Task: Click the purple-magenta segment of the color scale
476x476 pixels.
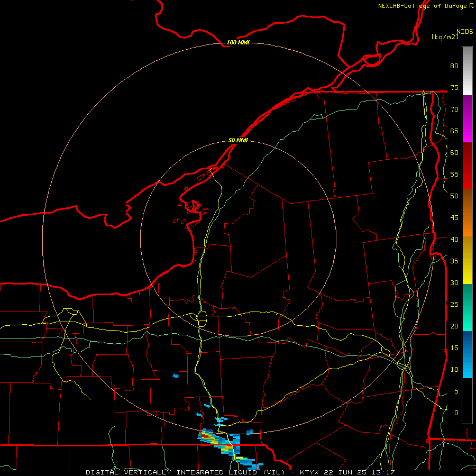Action: (467, 118)
